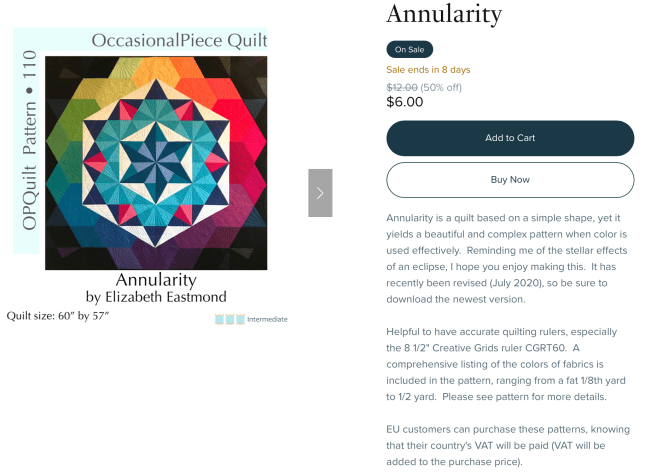Click the paragraph about Creative Grids ruler
662x475 pixels.
click(x=510, y=363)
